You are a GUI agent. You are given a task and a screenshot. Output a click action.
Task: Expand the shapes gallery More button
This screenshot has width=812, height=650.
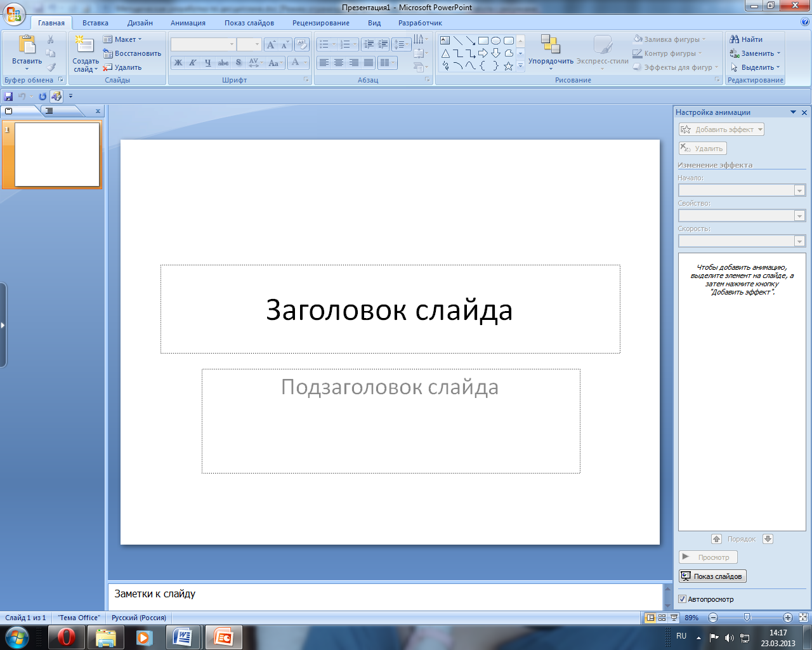point(521,66)
